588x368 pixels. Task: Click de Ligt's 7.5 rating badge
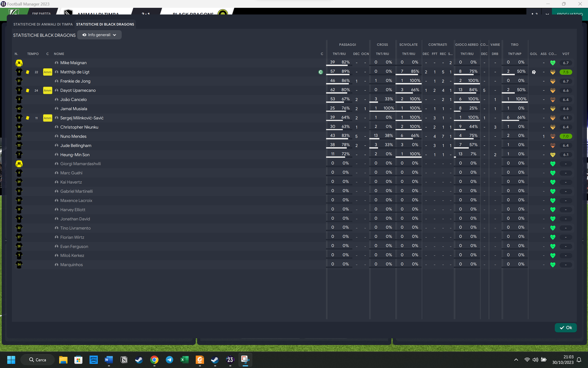[x=566, y=72]
